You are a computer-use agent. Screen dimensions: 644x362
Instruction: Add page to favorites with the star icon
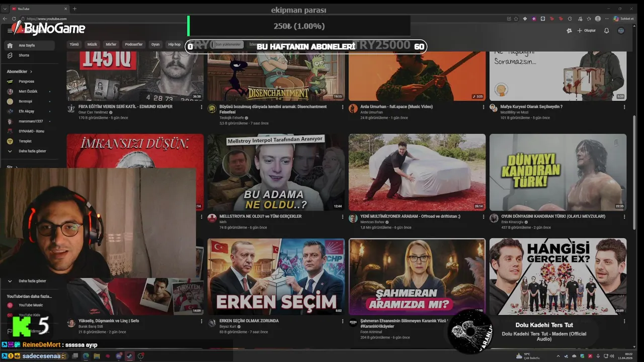[x=516, y=19]
